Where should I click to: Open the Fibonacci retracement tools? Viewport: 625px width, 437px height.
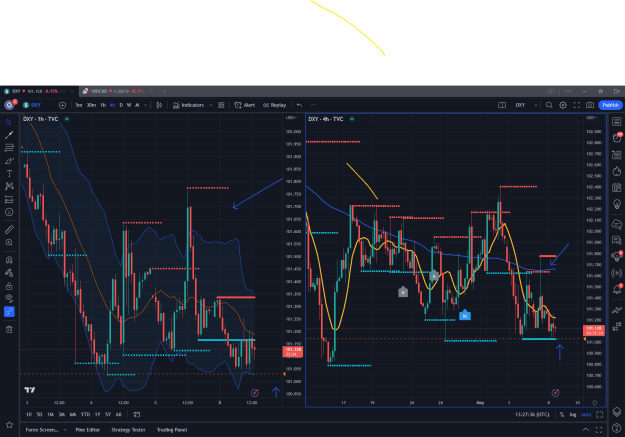click(x=9, y=148)
